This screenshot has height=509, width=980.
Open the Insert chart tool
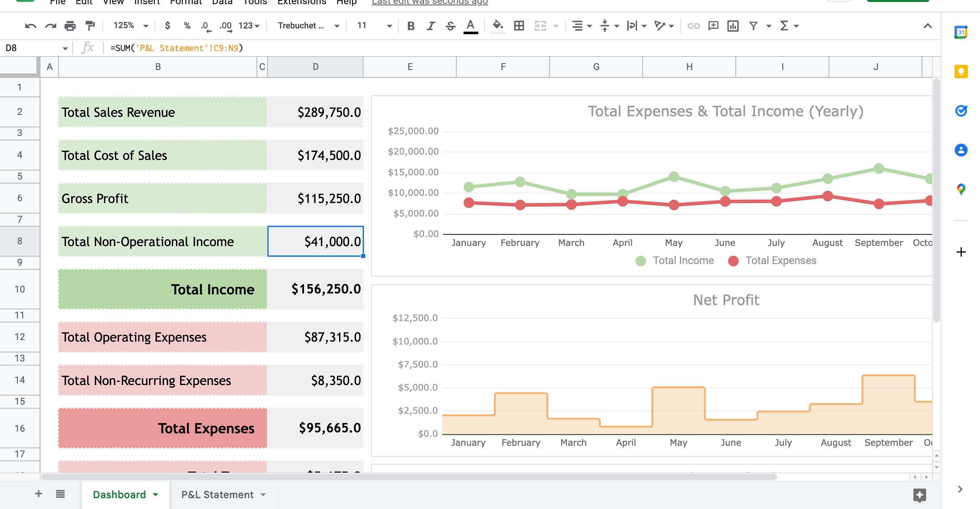(x=733, y=25)
